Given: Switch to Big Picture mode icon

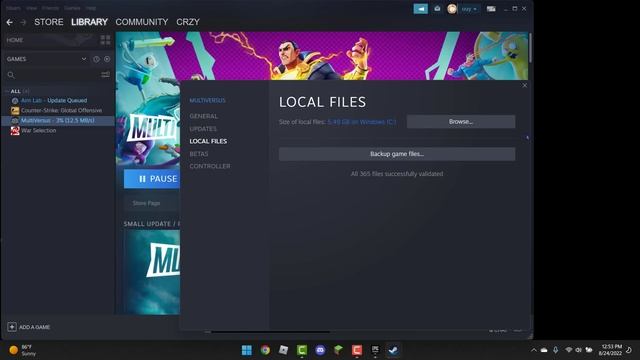Looking at the screenshot, I should coord(491,9).
